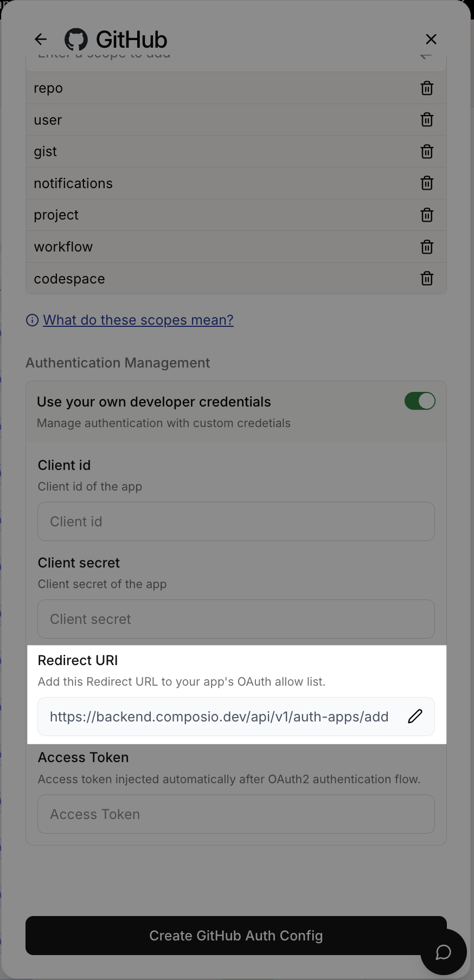This screenshot has width=474, height=980.
Task: Click the info icon beside scopes link
Action: coord(32,320)
